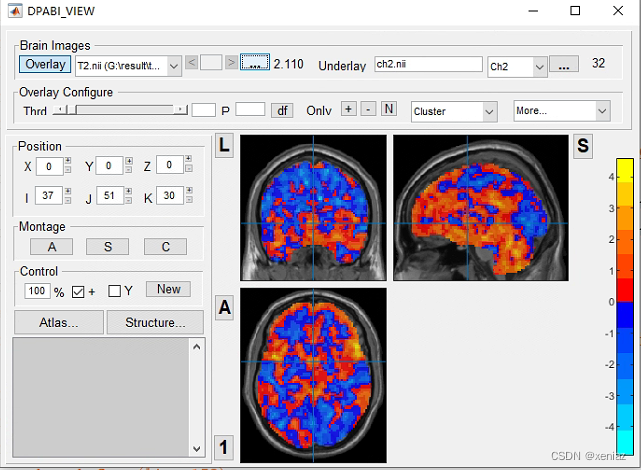The image size is (641, 470).
Task: Increase J index with stepper up
Action: click(129, 191)
